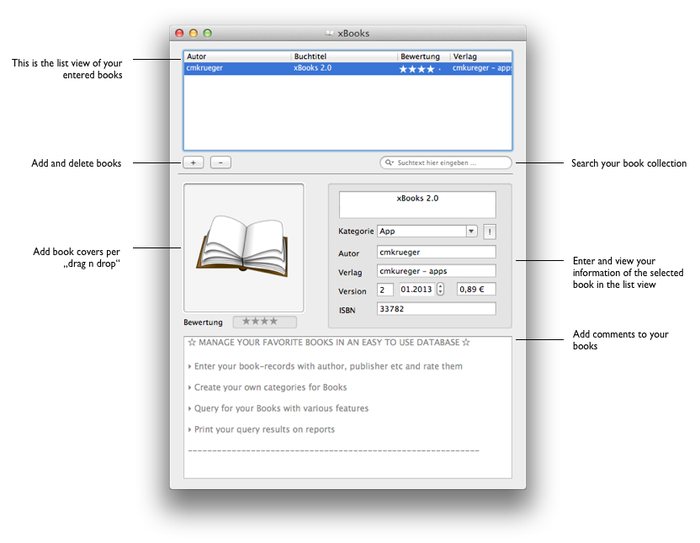This screenshot has height=543, width=700.
Task: Select the xBooks 2.0 title cell in list
Action: tap(312, 68)
